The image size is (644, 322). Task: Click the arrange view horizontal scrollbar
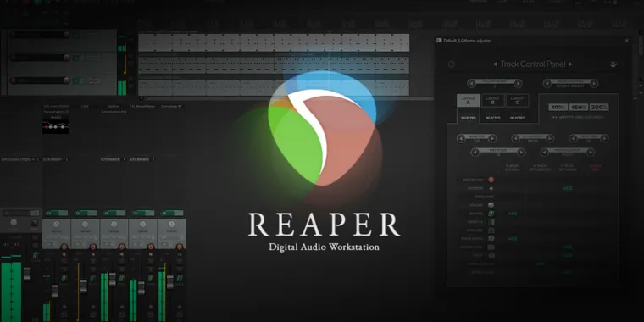pyautogui.click(x=287, y=98)
